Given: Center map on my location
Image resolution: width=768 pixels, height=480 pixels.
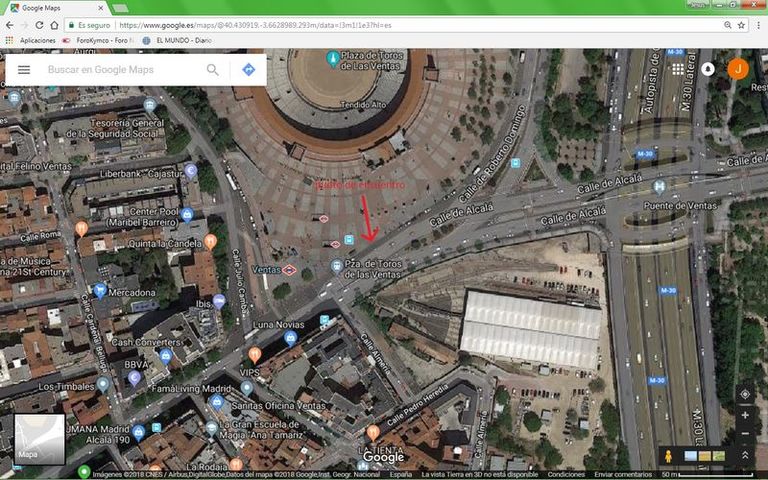Looking at the screenshot, I should click(744, 394).
